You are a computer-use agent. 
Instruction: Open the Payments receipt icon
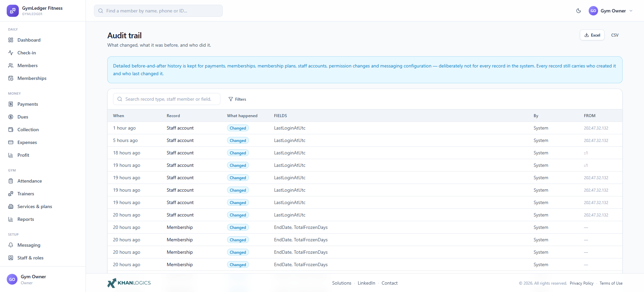(x=11, y=104)
